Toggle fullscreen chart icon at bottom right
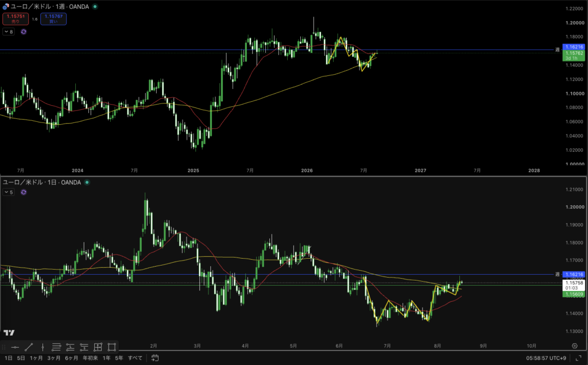The width and height of the screenshot is (588, 365). coord(578,358)
